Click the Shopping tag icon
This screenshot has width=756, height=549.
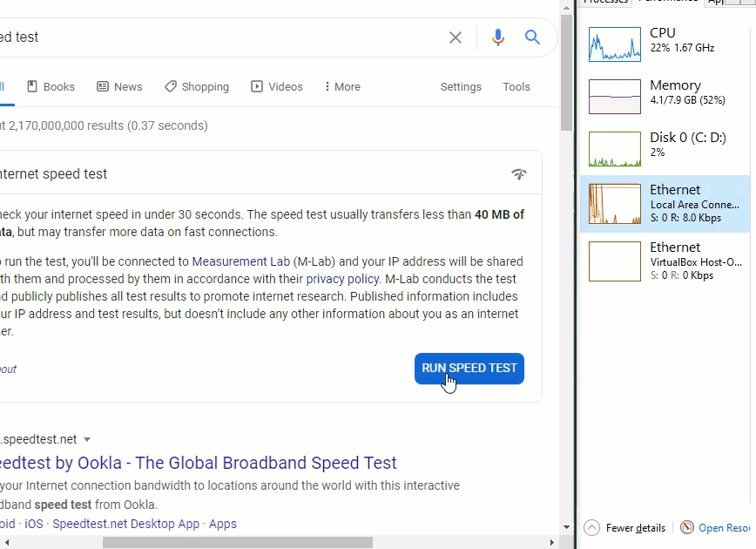[171, 86]
